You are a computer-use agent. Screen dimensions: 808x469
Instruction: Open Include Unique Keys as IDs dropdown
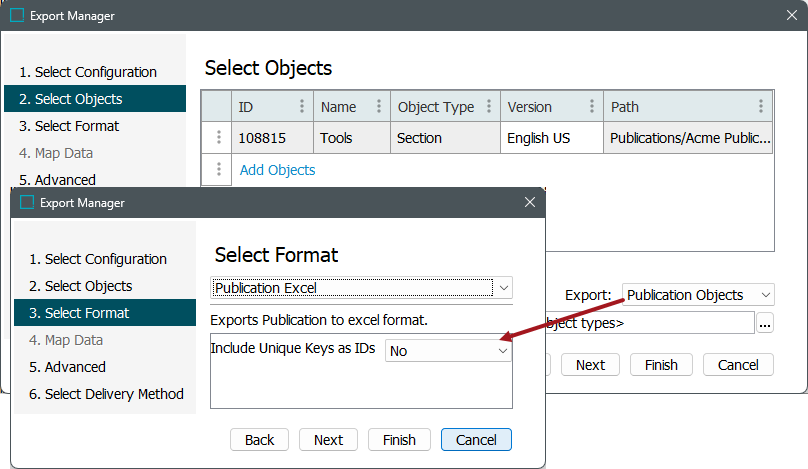[x=502, y=351]
